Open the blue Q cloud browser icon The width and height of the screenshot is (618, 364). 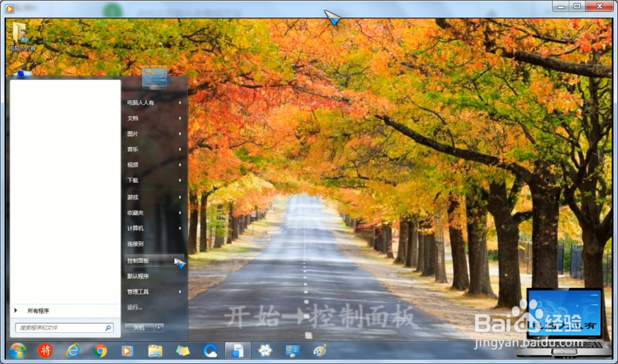tap(210, 350)
